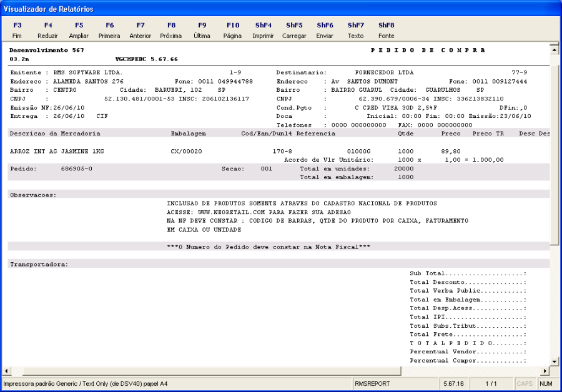
Task: Switch to ShF7 Texto view
Action: pyautogui.click(x=355, y=31)
